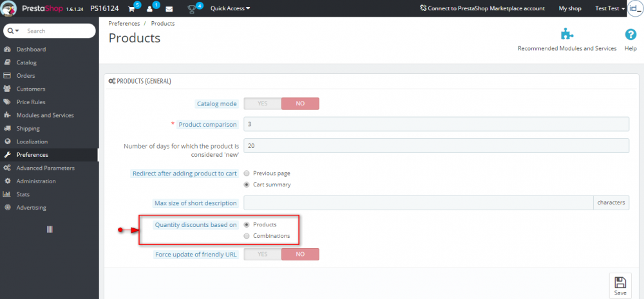Open the Test Test user dropdown

(x=610, y=8)
